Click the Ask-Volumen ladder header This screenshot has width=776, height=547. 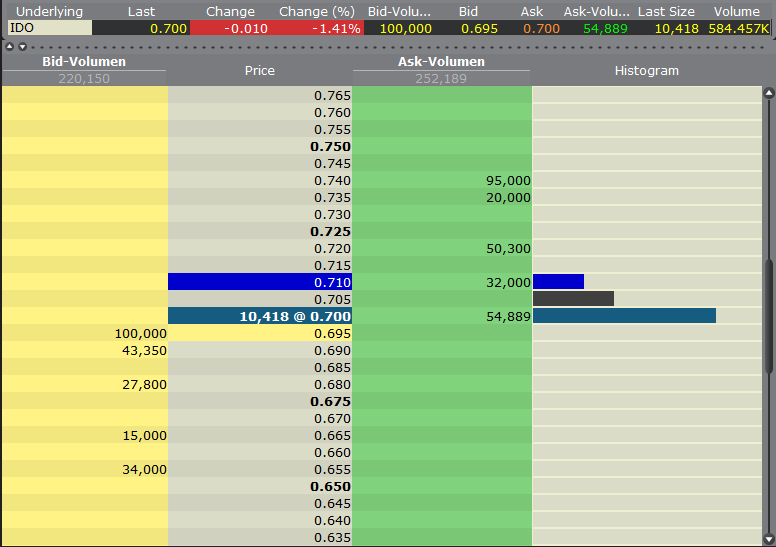pos(441,61)
